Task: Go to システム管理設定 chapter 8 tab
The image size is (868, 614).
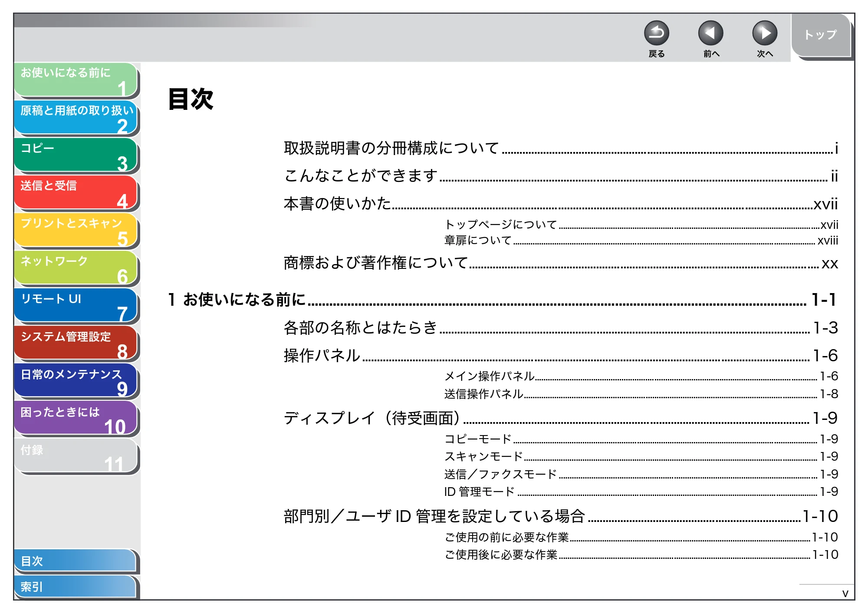Action: click(x=76, y=343)
